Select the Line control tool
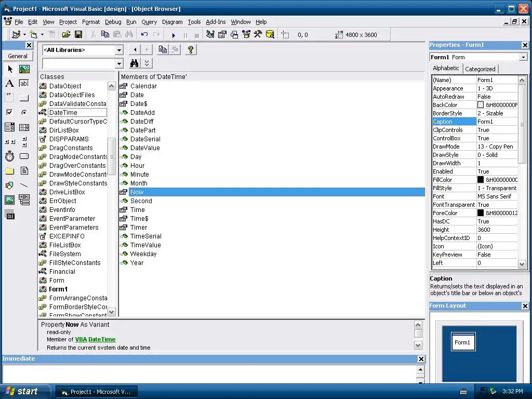Image resolution: width=532 pixels, height=399 pixels. (24, 185)
